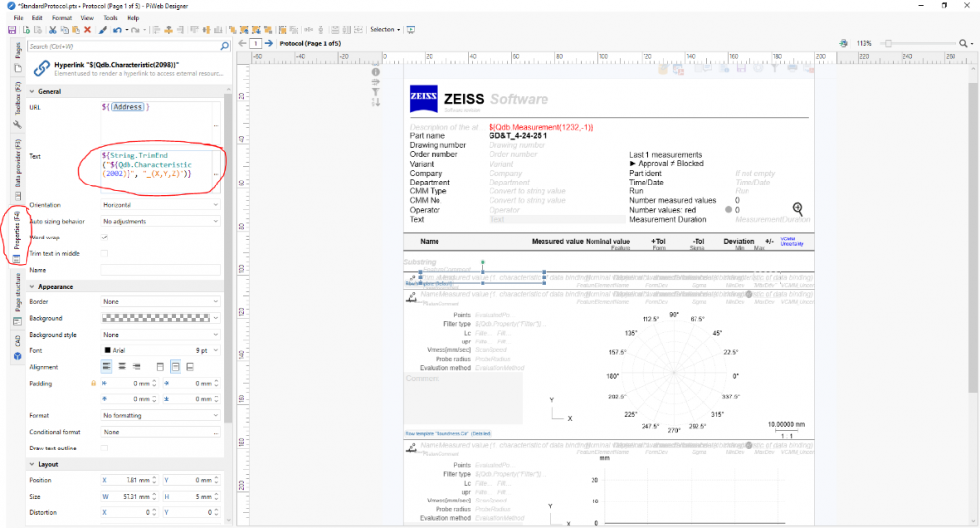The width and height of the screenshot is (980, 528).
Task: Open the Orientation dropdown
Action: pos(160,205)
